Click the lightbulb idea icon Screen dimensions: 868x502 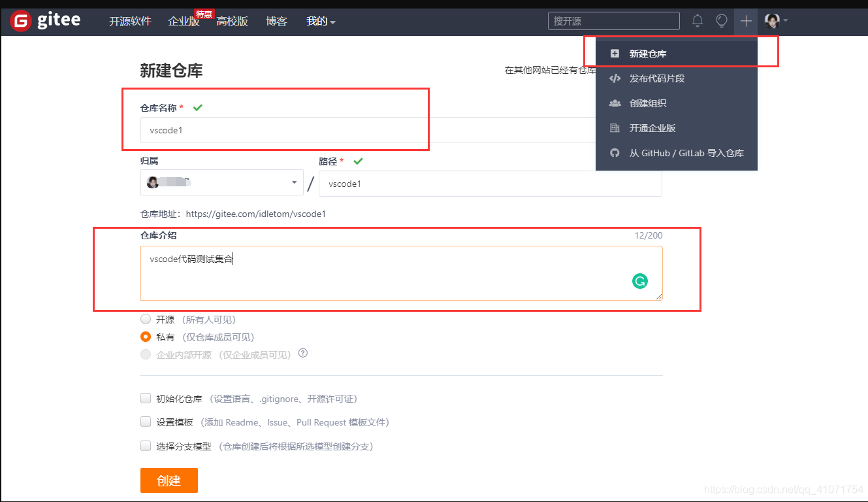point(721,20)
